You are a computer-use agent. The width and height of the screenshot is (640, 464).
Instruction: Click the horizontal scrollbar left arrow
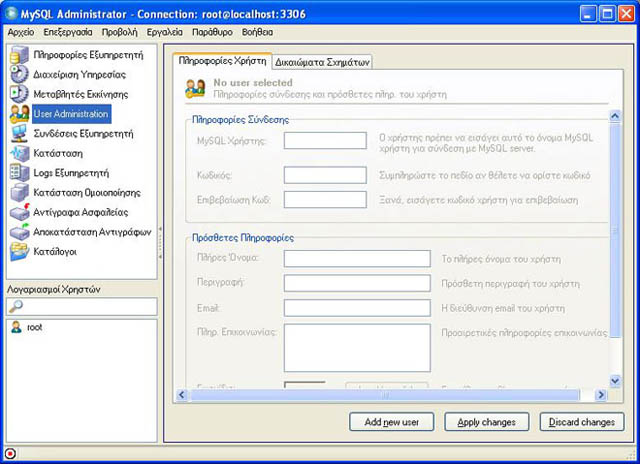182,395
